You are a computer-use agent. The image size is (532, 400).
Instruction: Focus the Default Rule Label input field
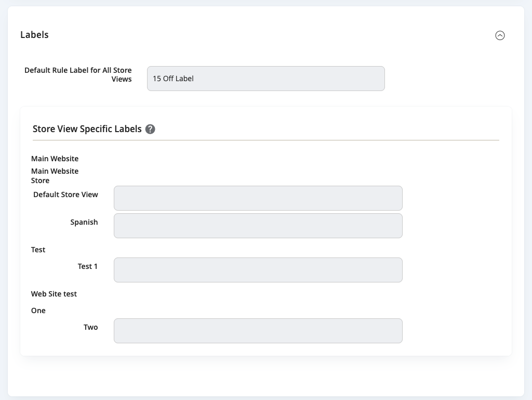[265, 79]
